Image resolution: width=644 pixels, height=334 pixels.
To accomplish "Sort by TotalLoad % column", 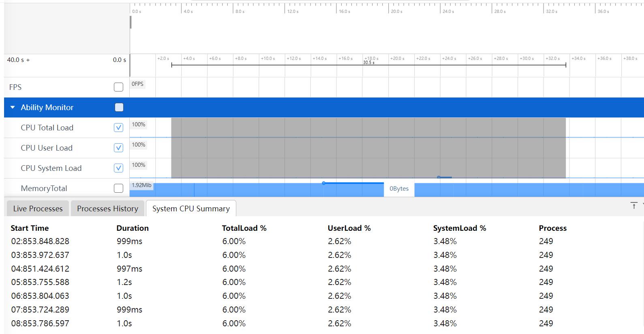I will tap(244, 228).
